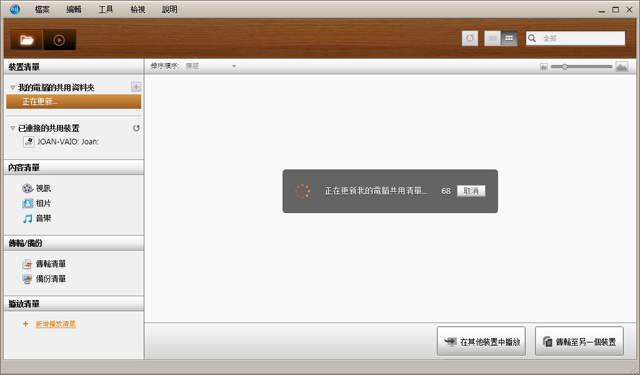The width and height of the screenshot is (640, 375).
Task: Click the 新增播放清單 link
Action: click(56, 324)
